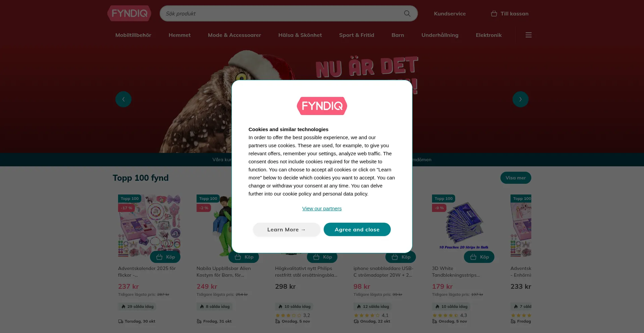This screenshot has width=644, height=333.
Task: Add iphone snabbladdare with Köp button
Action: [400, 257]
